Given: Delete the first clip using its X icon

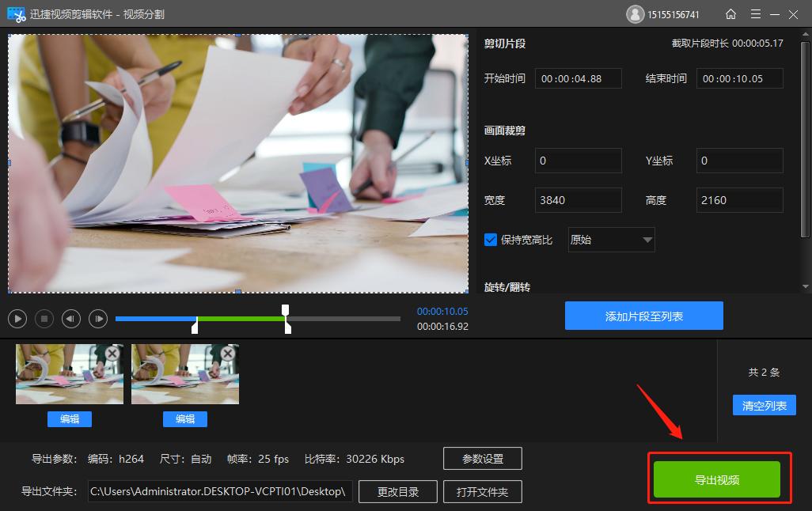Looking at the screenshot, I should click(112, 353).
